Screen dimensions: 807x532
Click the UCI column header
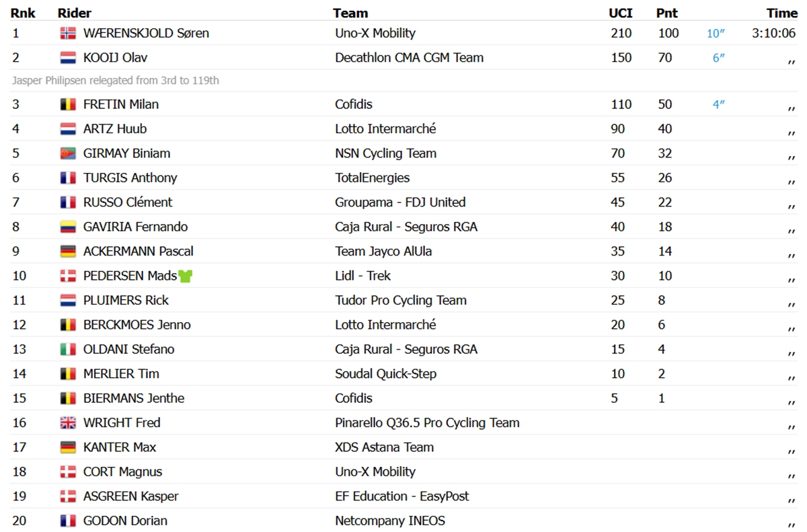pyautogui.click(x=620, y=13)
